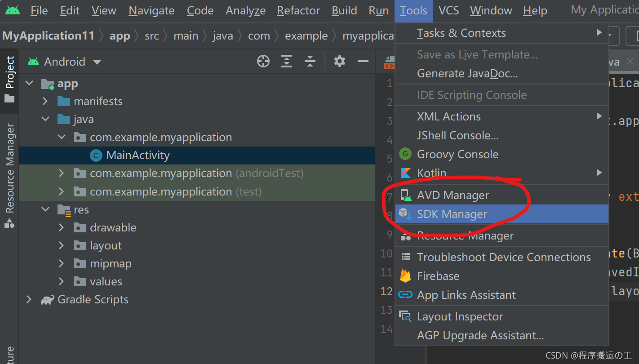Image resolution: width=639 pixels, height=364 pixels.
Task: Click the Layout Inspector magnifier icon
Action: point(406,316)
